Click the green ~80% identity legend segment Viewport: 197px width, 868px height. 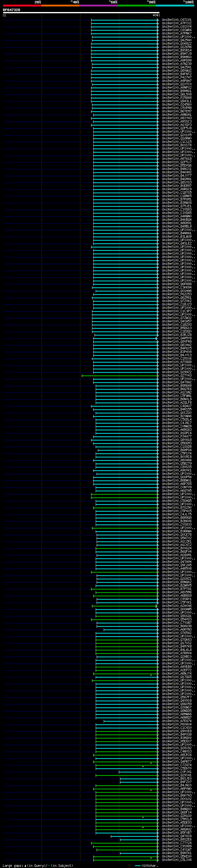point(137,6)
